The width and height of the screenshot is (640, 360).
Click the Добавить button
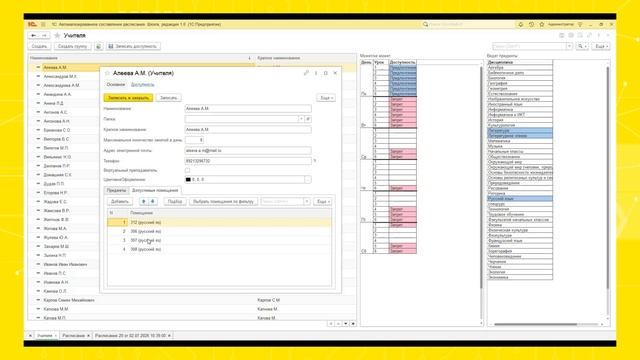pos(120,202)
